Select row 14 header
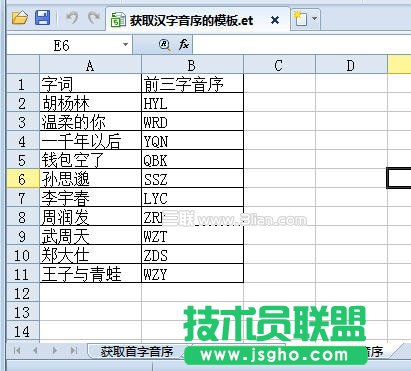 click(x=22, y=331)
